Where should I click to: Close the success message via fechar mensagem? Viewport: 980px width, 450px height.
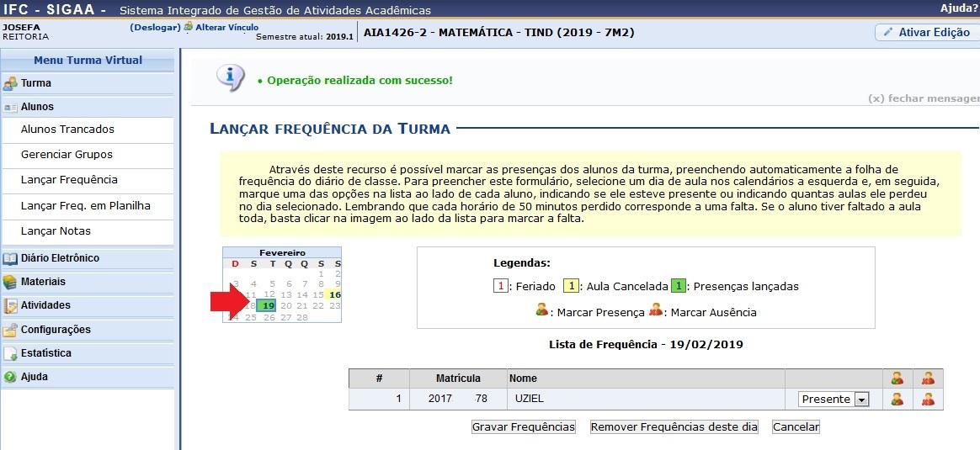tap(924, 98)
